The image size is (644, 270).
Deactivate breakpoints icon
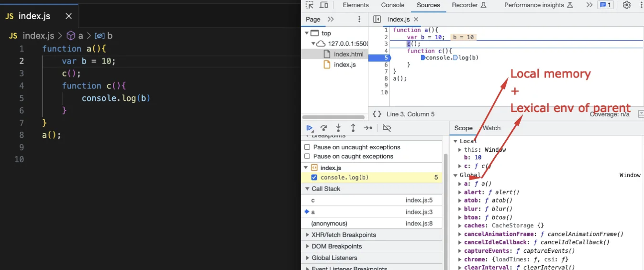pyautogui.click(x=387, y=128)
